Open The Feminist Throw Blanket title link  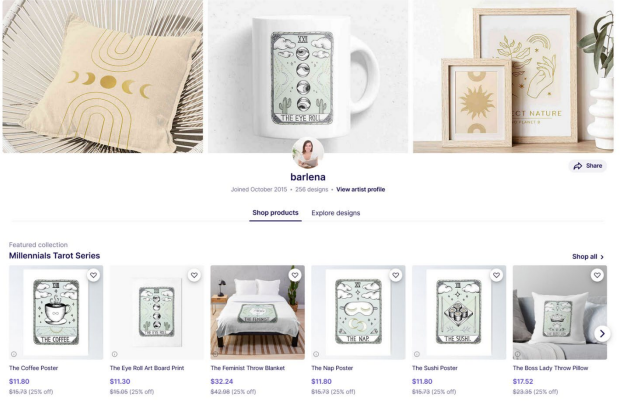[248, 368]
